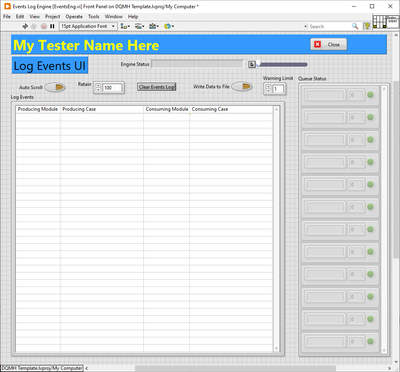Open the Resize Objects toolbar menu
400x372 pixels.
pos(154,26)
